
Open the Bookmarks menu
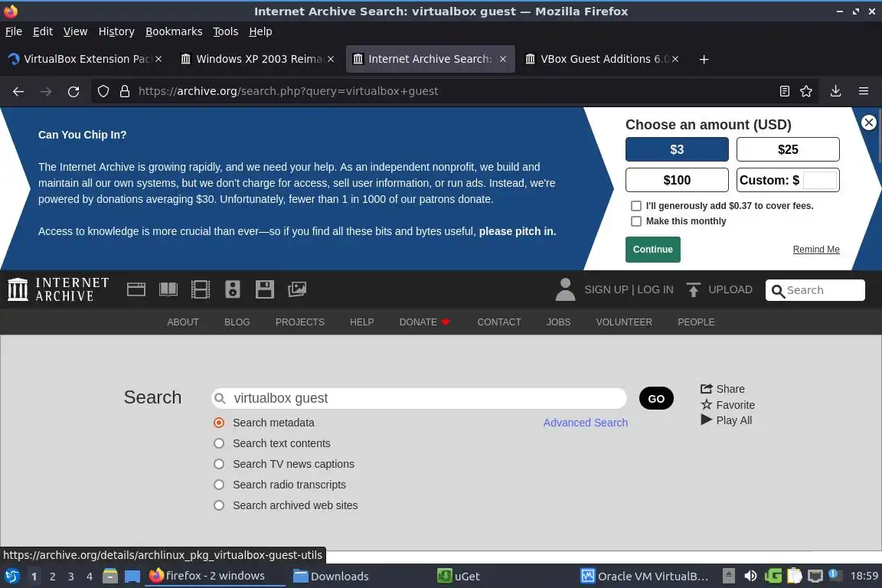click(174, 31)
